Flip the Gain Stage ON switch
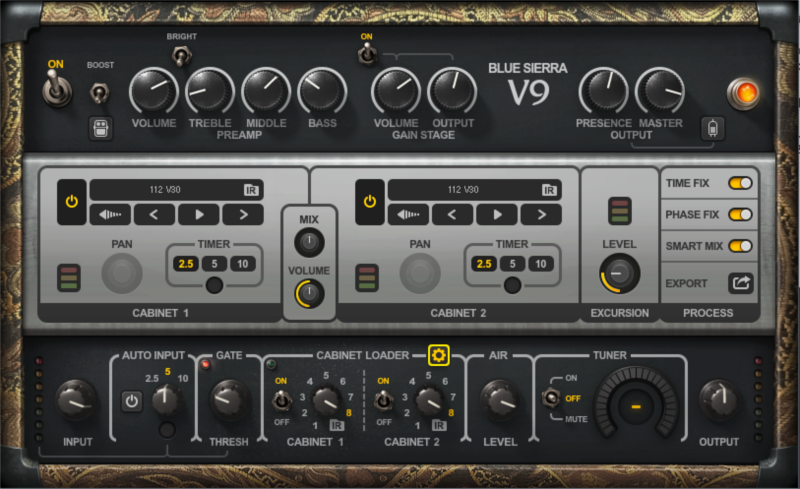The image size is (800, 489). click(x=367, y=54)
